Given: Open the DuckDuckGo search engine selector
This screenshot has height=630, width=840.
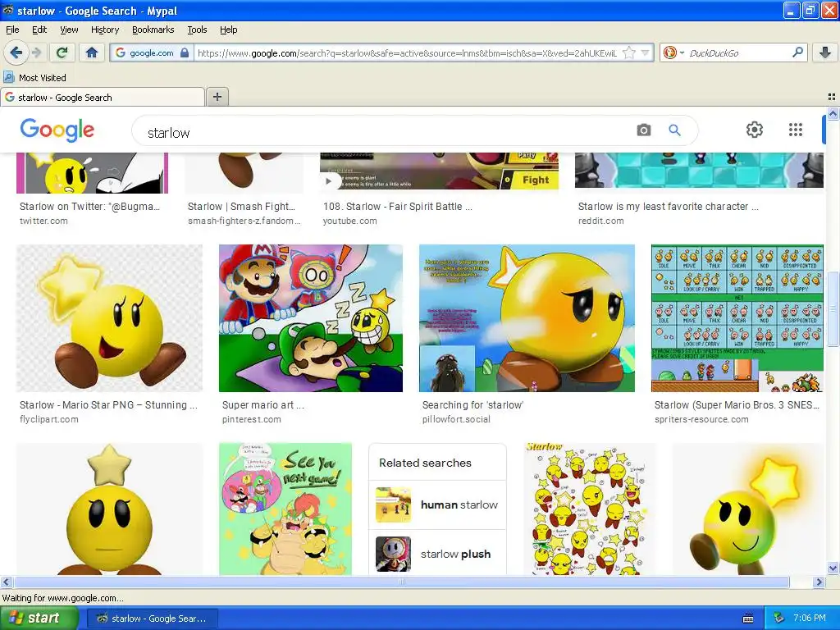Looking at the screenshot, I should coord(673,52).
